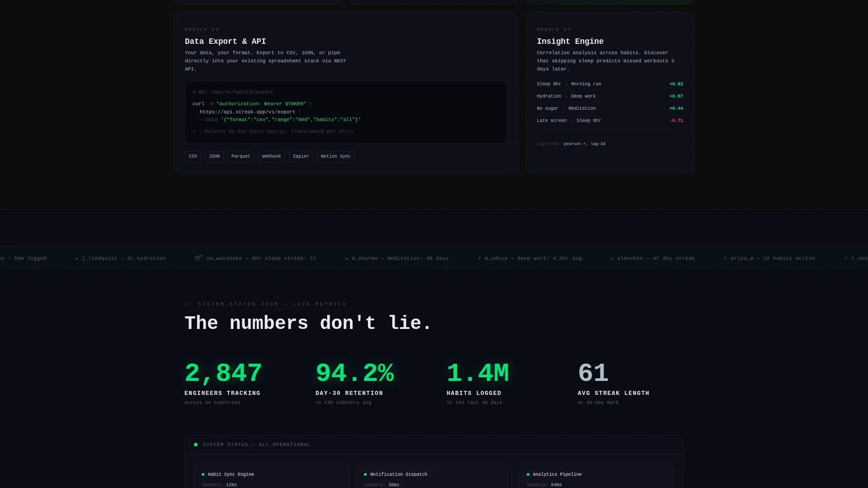Click the green dot beside System Status
This screenshot has width=868, height=488.
[196, 445]
